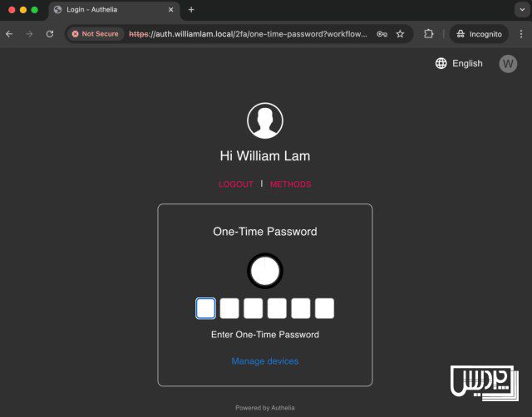The height and width of the screenshot is (417, 532).
Task: Bookmark this page with the star icon
Action: click(x=400, y=34)
